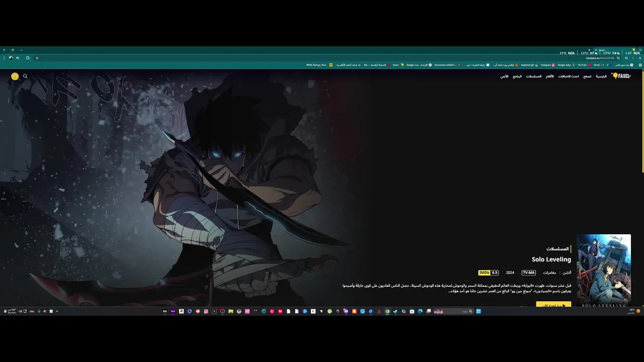Viewport: 644px width, 362px height.
Task: Open the المسلسلات nav menu item
Action: point(534,76)
